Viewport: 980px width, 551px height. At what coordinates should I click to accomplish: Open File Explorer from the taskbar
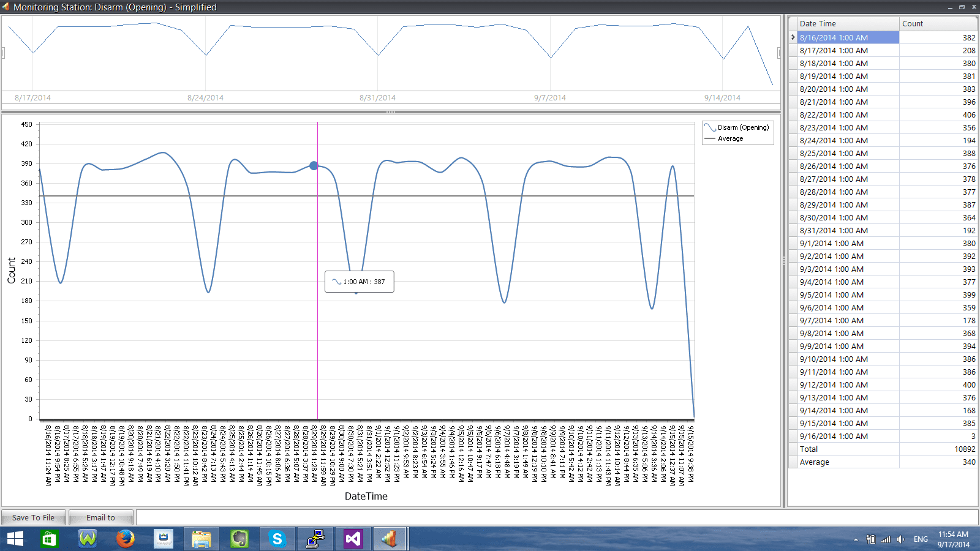coord(201,539)
